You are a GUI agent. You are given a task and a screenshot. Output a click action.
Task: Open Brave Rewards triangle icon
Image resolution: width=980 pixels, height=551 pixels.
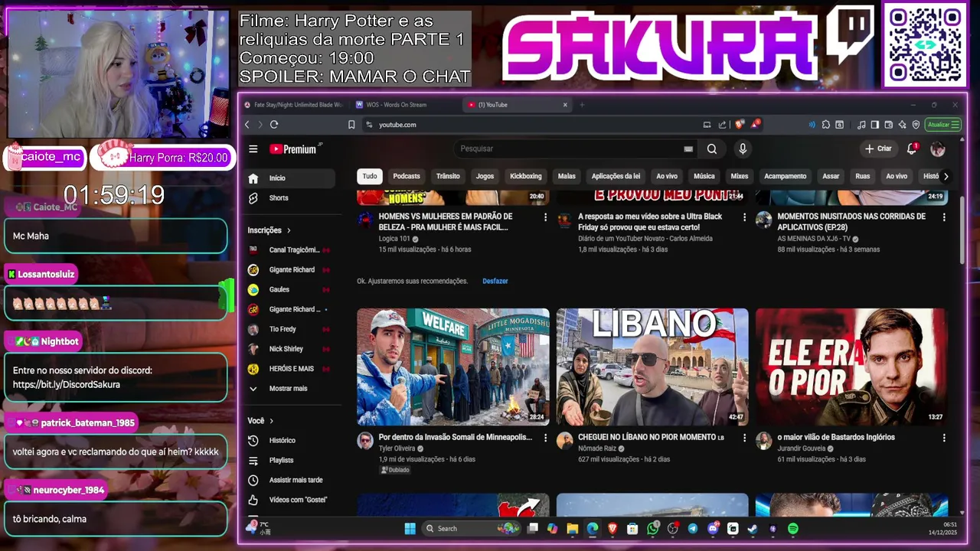pos(755,124)
